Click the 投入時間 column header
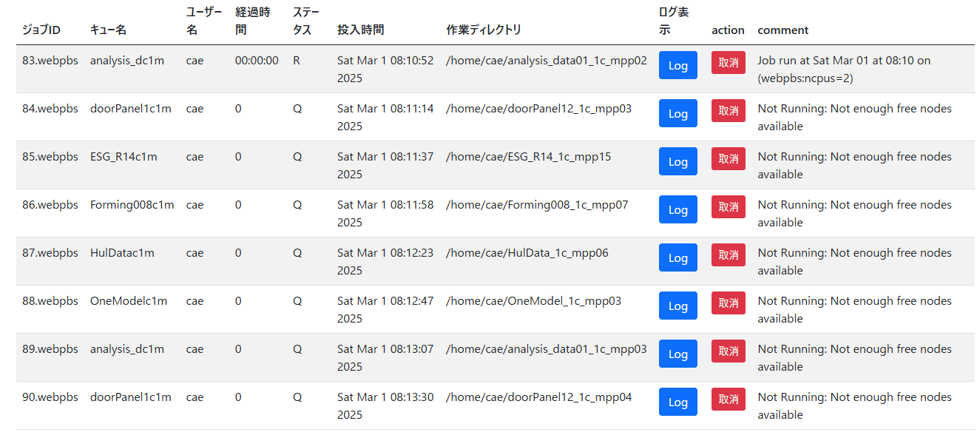Screen dimensions: 980x438 click(360, 30)
